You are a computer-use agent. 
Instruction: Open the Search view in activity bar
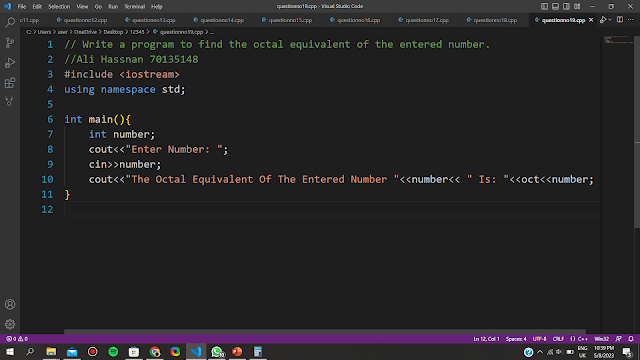tap(10, 22)
